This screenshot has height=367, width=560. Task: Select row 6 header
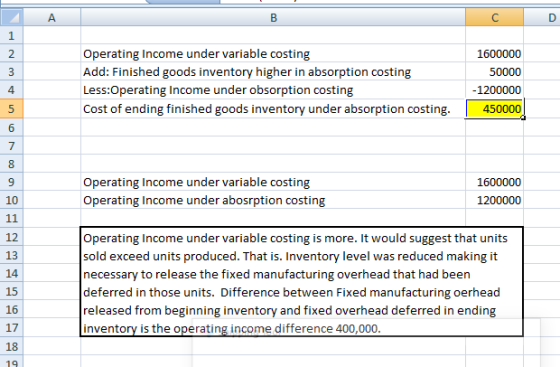tap(12, 127)
